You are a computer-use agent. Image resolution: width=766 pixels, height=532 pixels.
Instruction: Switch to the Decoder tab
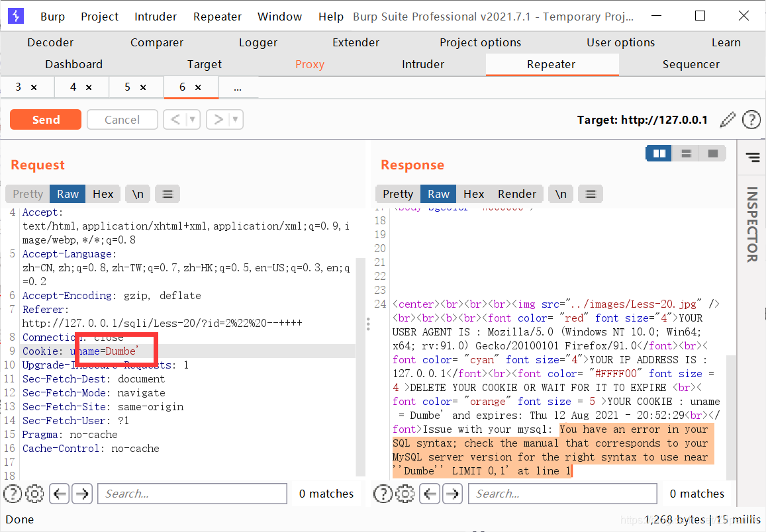click(x=50, y=42)
